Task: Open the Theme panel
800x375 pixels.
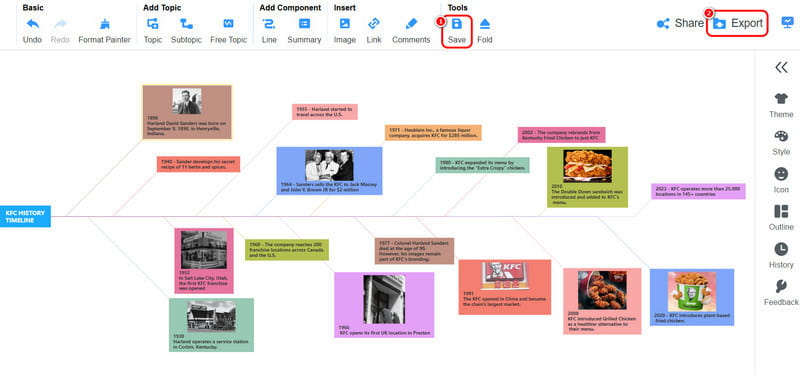Action: [781, 106]
